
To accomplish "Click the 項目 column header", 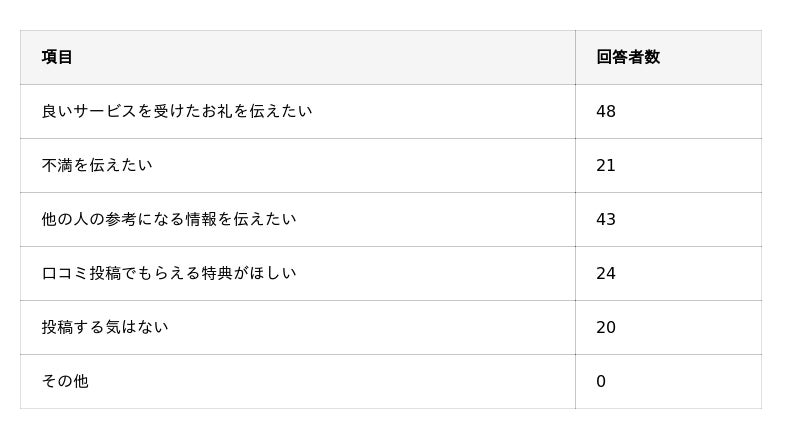I will pyautogui.click(x=57, y=57).
